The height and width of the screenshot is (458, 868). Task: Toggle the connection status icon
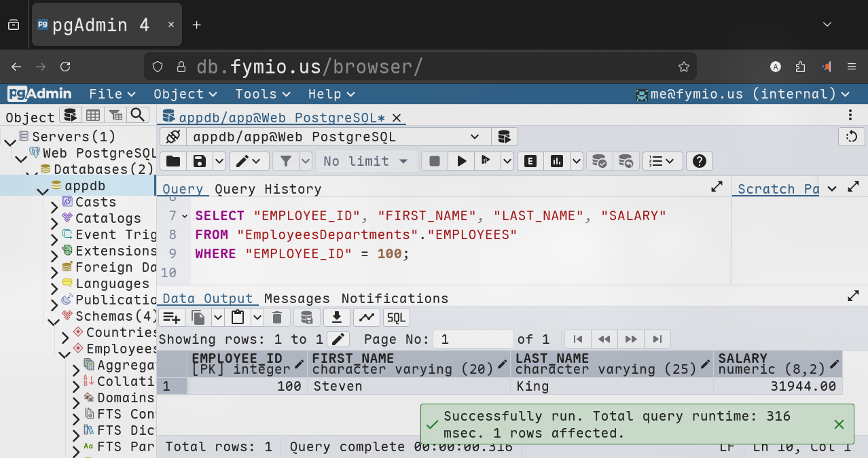[x=173, y=137]
